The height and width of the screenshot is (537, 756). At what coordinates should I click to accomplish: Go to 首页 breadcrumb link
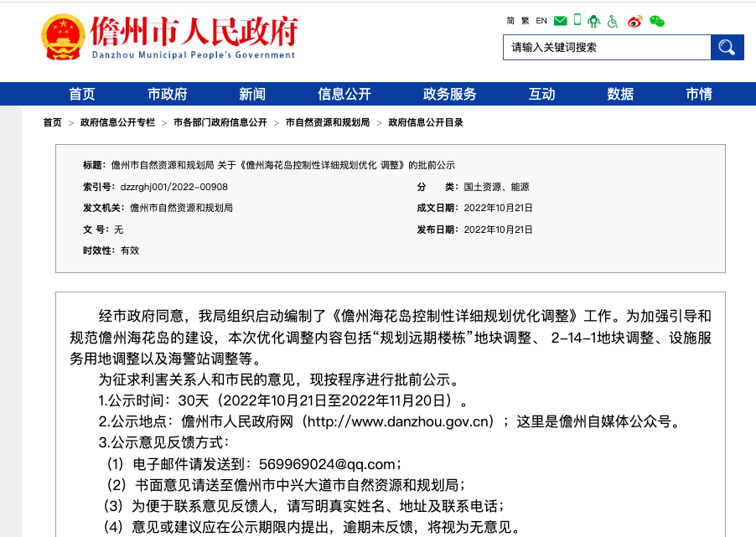point(53,122)
